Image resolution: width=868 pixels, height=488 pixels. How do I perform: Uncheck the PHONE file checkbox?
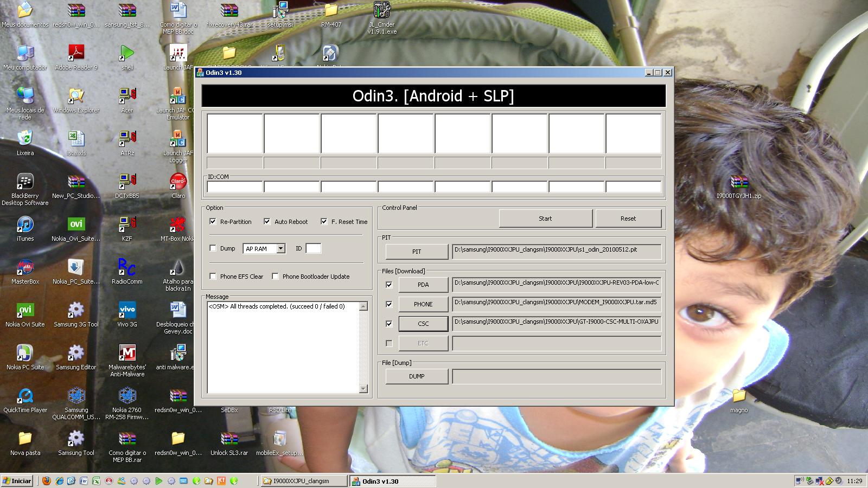coord(389,304)
